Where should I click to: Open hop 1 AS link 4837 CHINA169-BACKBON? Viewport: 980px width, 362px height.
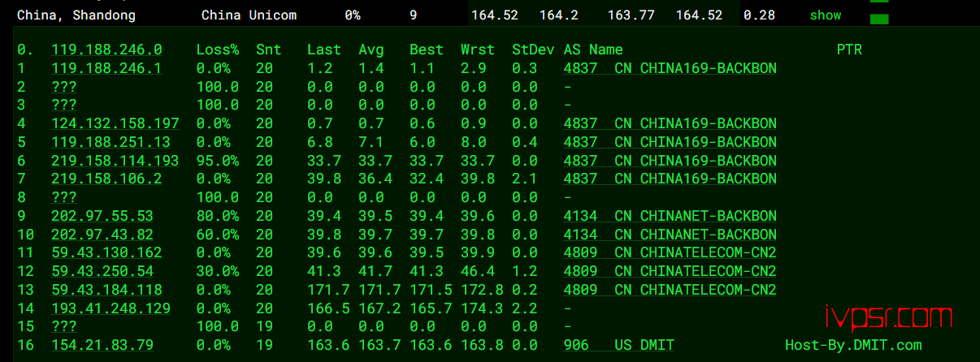click(x=670, y=68)
